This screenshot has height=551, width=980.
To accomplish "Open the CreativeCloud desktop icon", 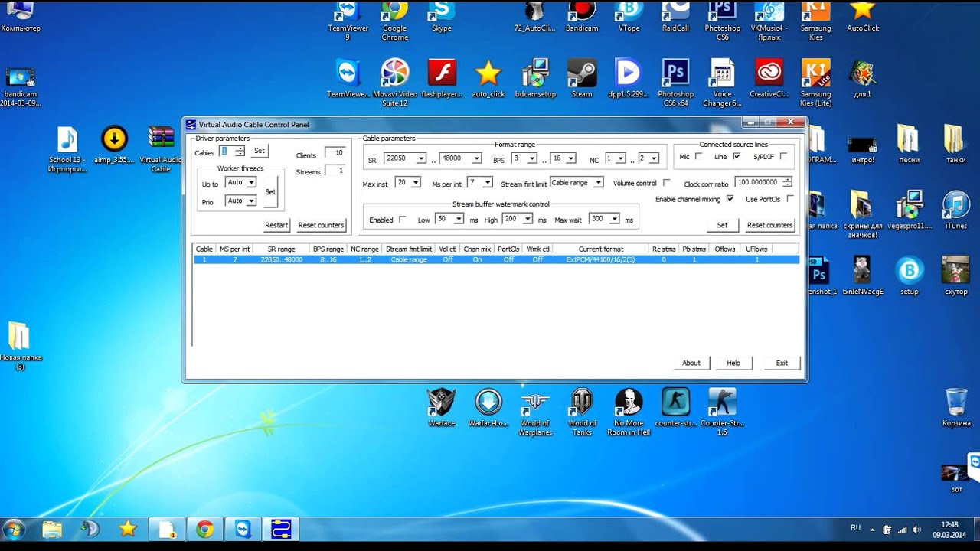I will coord(769,78).
